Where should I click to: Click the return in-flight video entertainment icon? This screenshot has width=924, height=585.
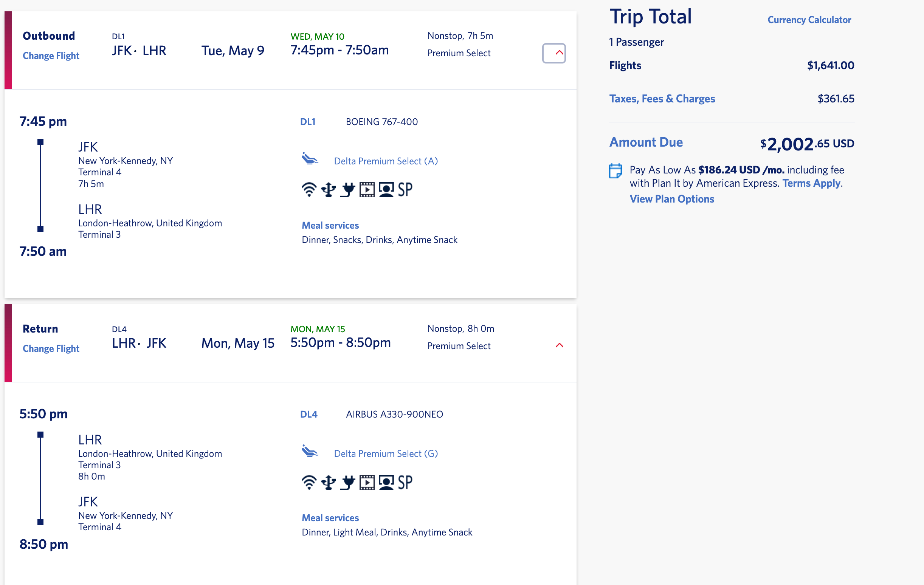367,483
